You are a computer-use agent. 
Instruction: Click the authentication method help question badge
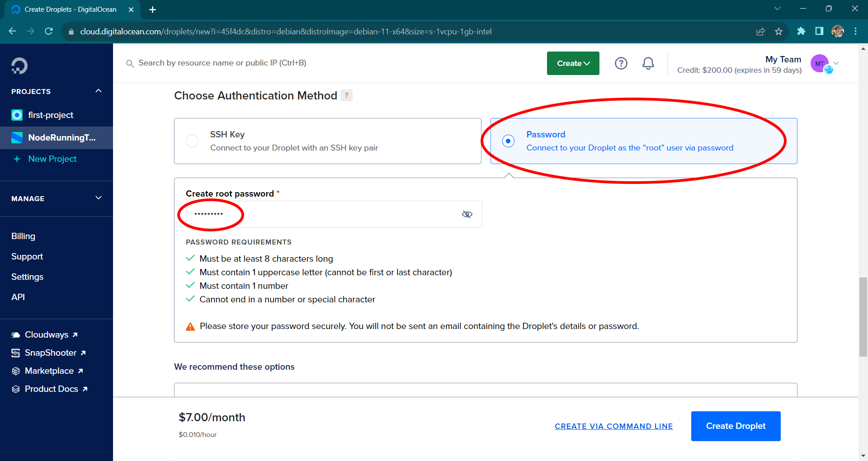click(x=347, y=95)
